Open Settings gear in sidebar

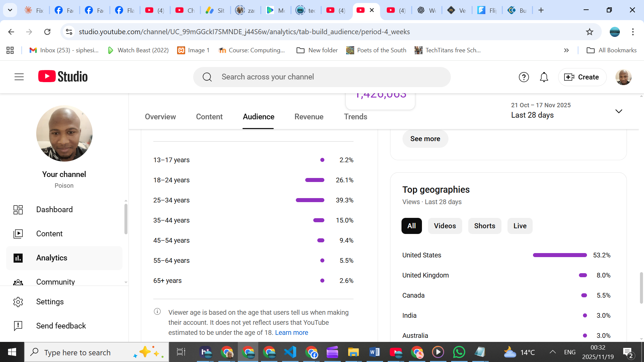point(18,302)
